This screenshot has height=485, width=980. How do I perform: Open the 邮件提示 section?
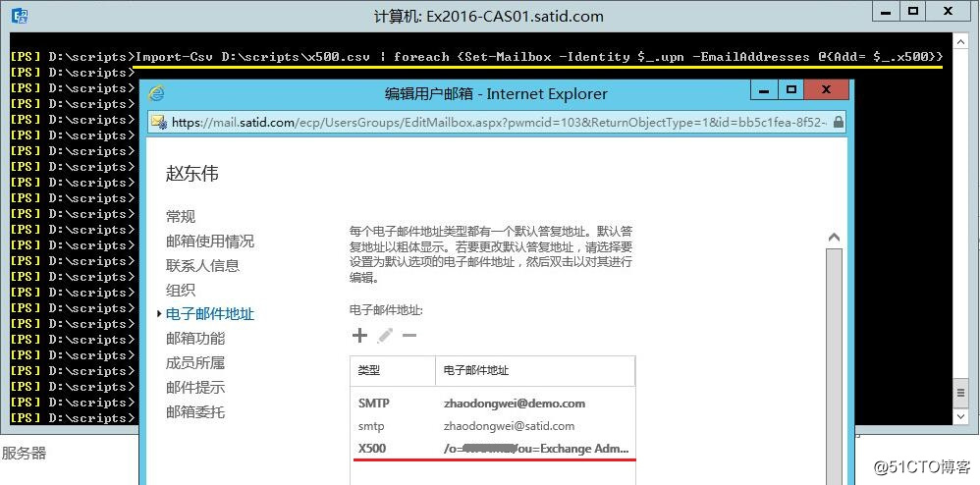195,388
